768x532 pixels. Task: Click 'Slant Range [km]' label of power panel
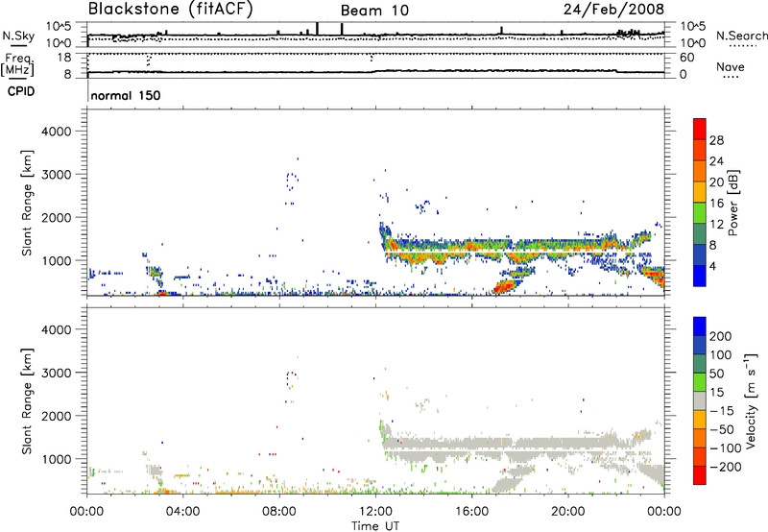[x=27, y=203]
